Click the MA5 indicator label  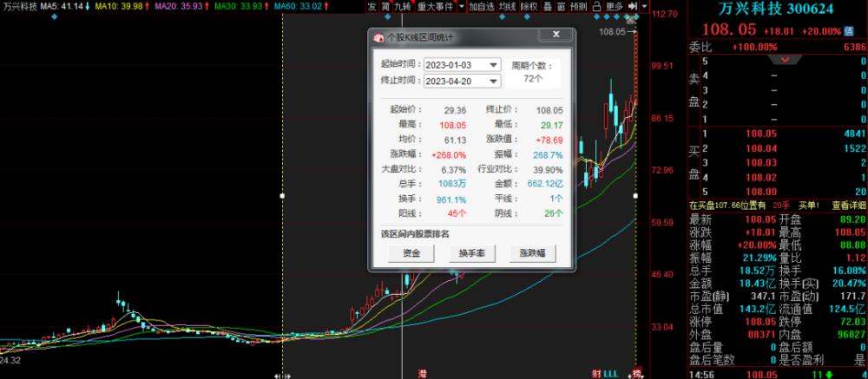pos(65,6)
